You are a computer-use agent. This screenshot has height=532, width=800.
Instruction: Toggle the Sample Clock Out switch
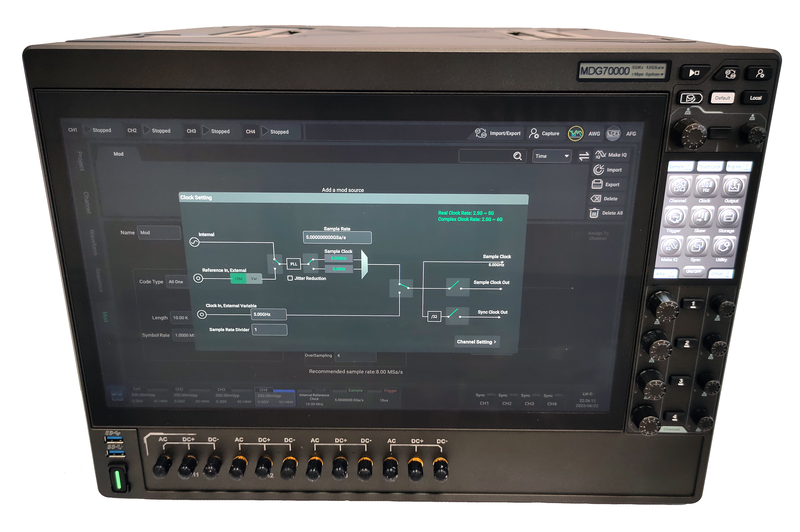pyautogui.click(x=457, y=287)
